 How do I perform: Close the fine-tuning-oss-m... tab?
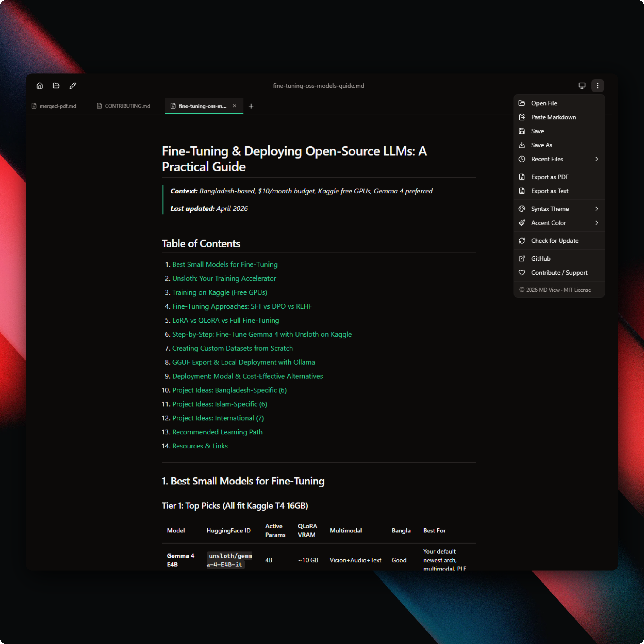[234, 106]
